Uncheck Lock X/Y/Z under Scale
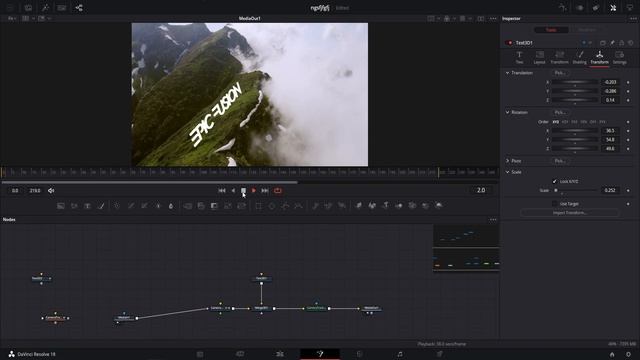This screenshot has height=360, width=640. pos(554,181)
